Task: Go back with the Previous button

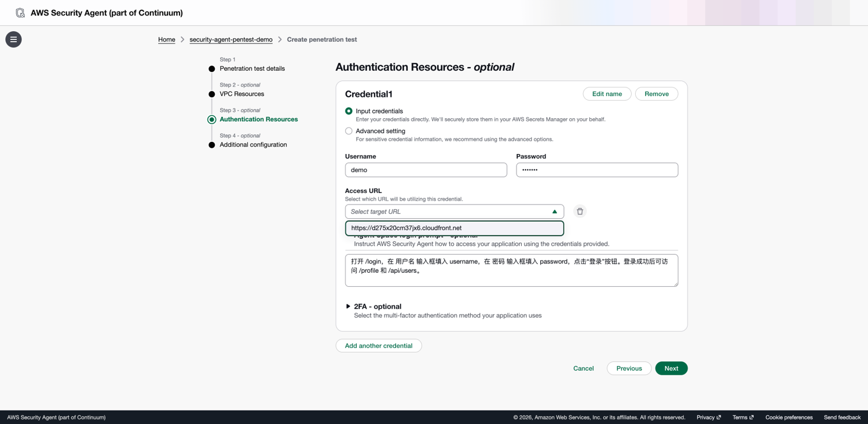Action: tap(629, 368)
